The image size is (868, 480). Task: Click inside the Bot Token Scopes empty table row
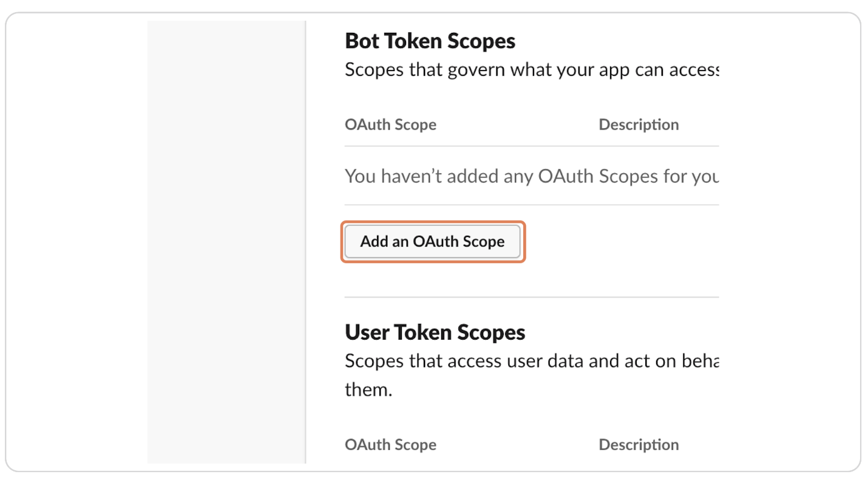pyautogui.click(x=528, y=176)
